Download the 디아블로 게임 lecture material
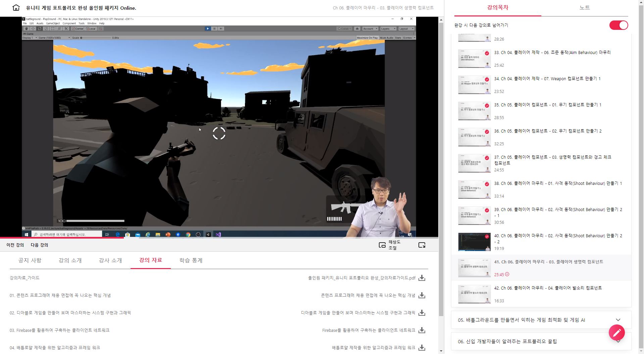This screenshot has width=644, height=354. click(x=422, y=313)
